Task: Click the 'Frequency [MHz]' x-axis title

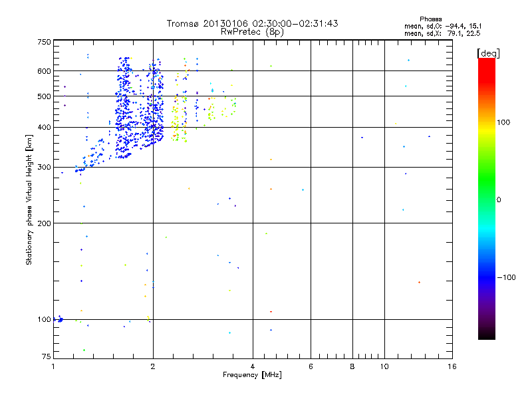Action: pyautogui.click(x=252, y=375)
